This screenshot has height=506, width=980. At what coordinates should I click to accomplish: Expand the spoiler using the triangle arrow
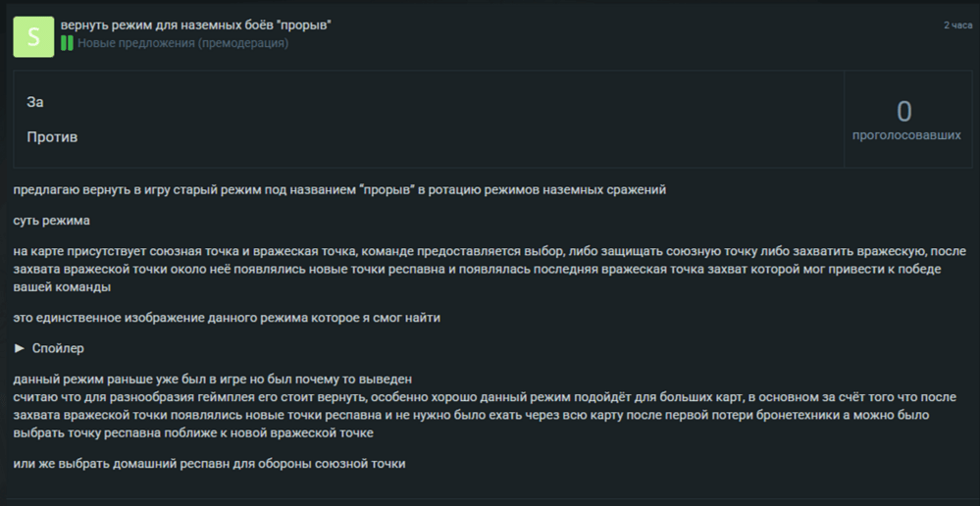tap(19, 348)
